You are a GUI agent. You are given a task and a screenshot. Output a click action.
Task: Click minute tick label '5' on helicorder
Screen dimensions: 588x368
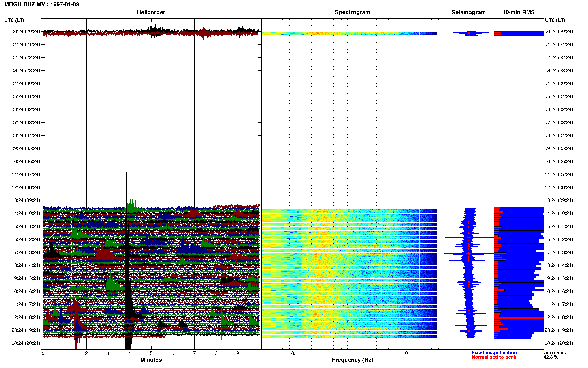click(x=151, y=353)
